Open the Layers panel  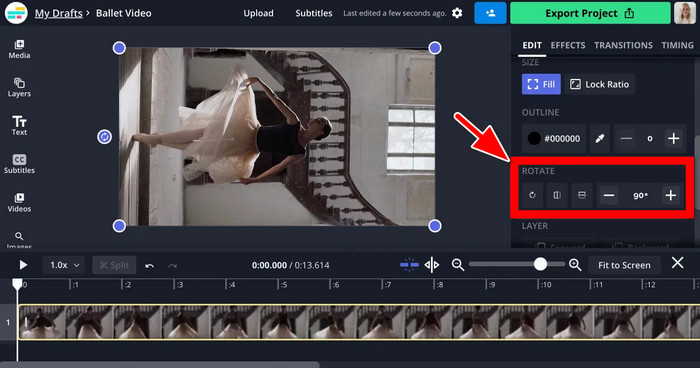19,88
